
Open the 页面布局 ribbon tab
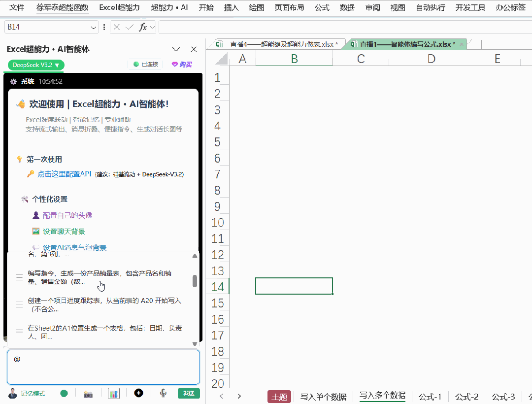point(289,7)
